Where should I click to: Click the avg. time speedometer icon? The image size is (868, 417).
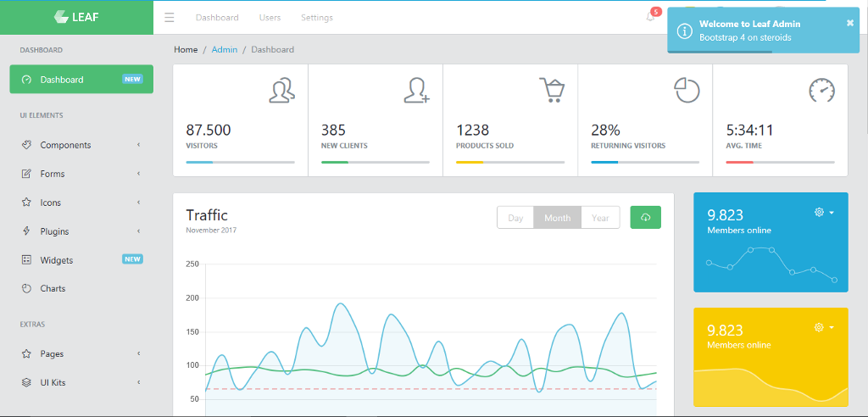[821, 90]
